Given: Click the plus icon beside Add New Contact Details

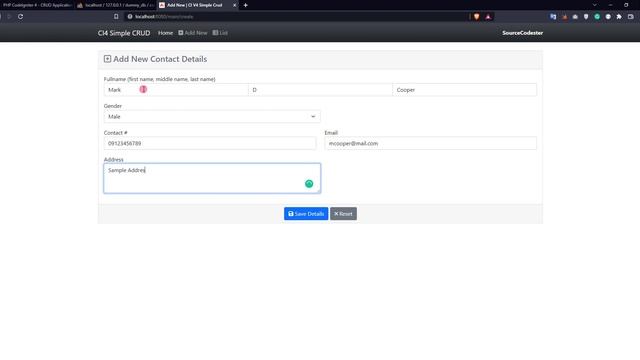Looking at the screenshot, I should coord(107,59).
